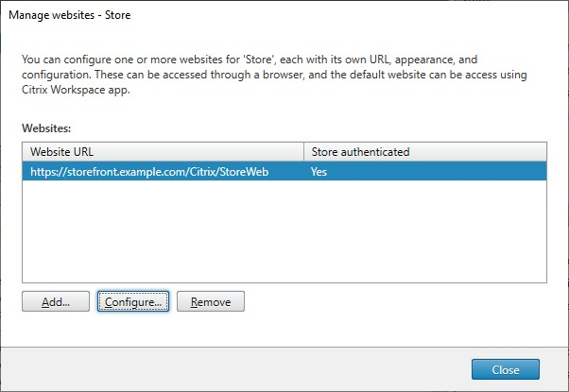
Task: Sort by the Website URL column header
Action: click(163, 151)
